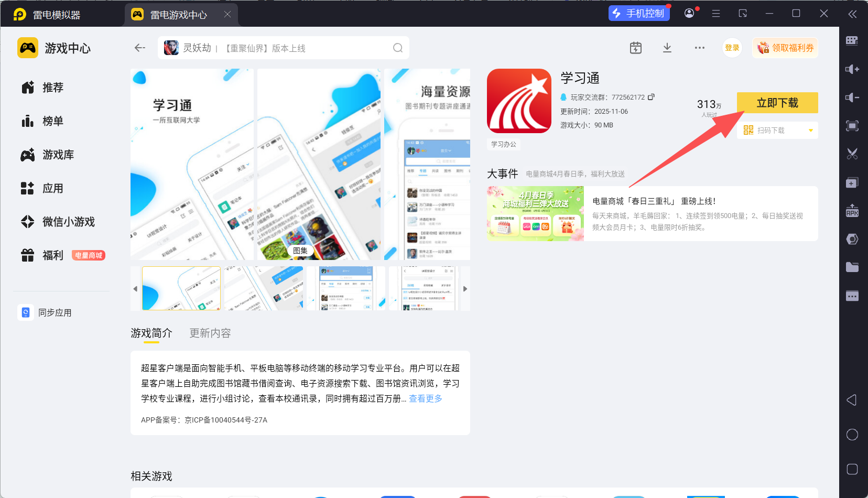Click the window pop-out icon in title bar
Screen dimensions: 868x498
pyautogui.click(x=743, y=14)
